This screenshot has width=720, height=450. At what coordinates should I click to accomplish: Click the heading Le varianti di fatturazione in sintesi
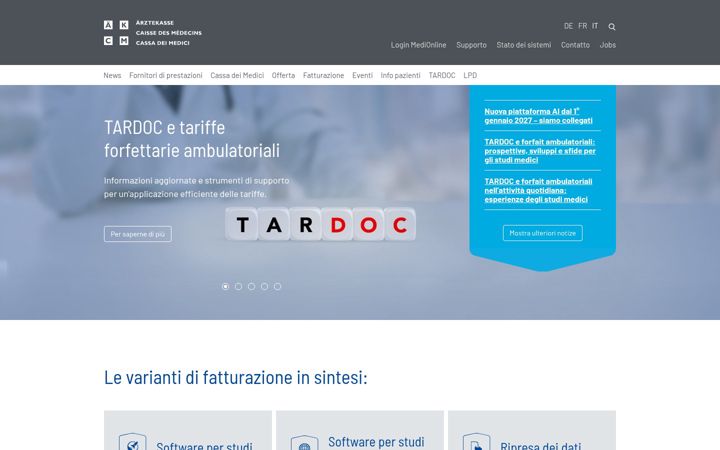236,377
